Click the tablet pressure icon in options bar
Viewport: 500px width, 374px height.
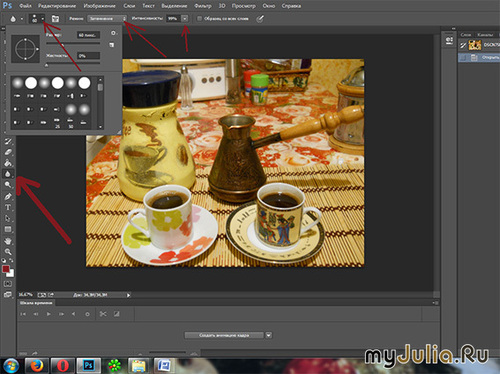(260, 19)
